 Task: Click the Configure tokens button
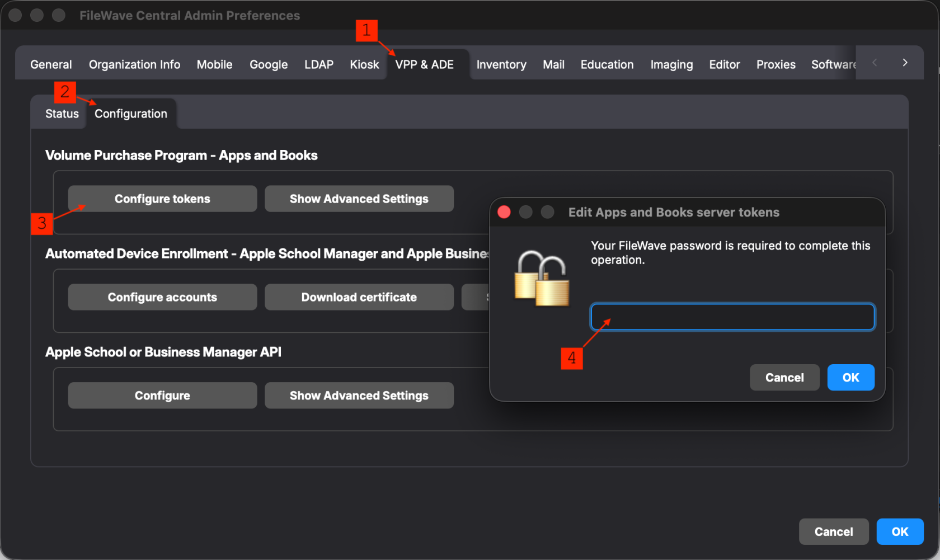[x=162, y=199]
